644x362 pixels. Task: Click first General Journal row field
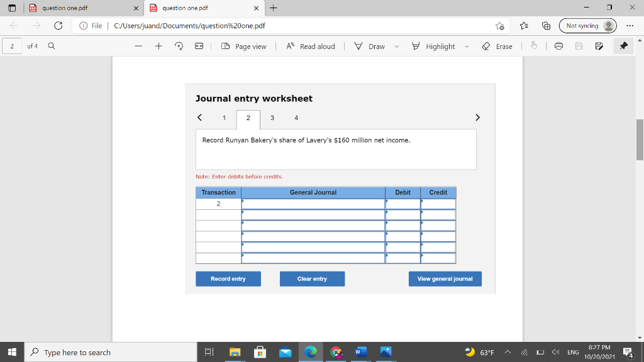pos(313,204)
